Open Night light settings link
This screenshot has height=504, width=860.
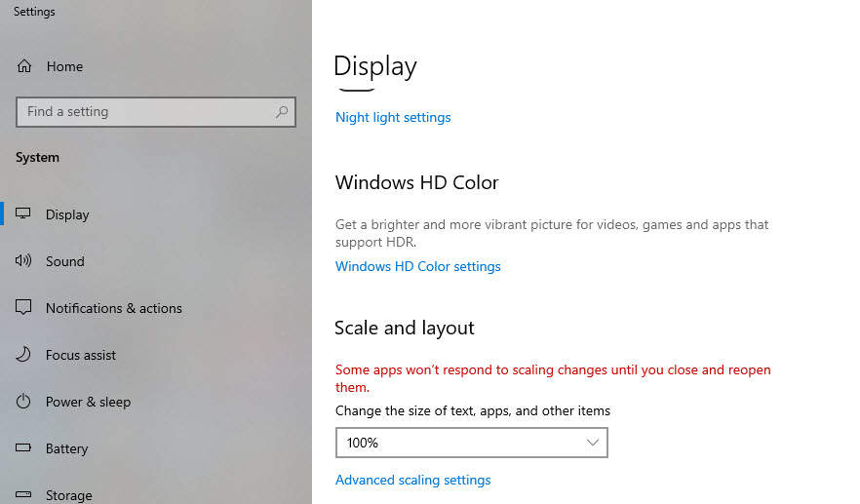393,117
